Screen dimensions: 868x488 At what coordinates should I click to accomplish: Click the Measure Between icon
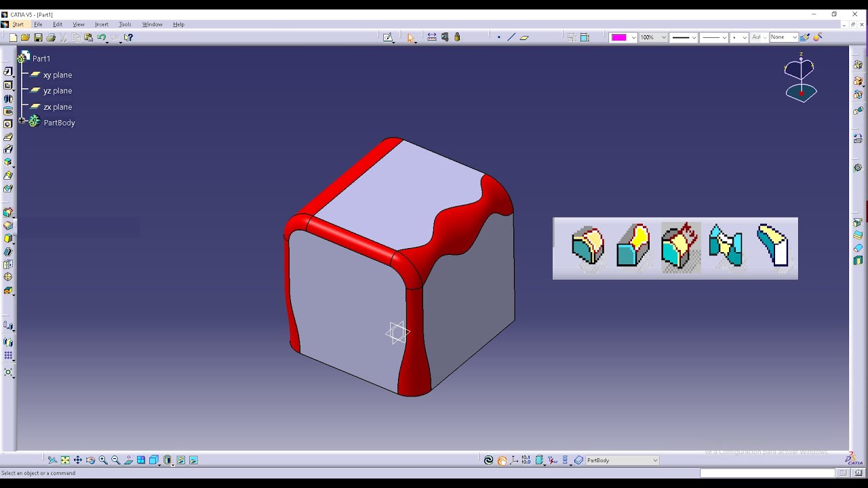point(432,38)
